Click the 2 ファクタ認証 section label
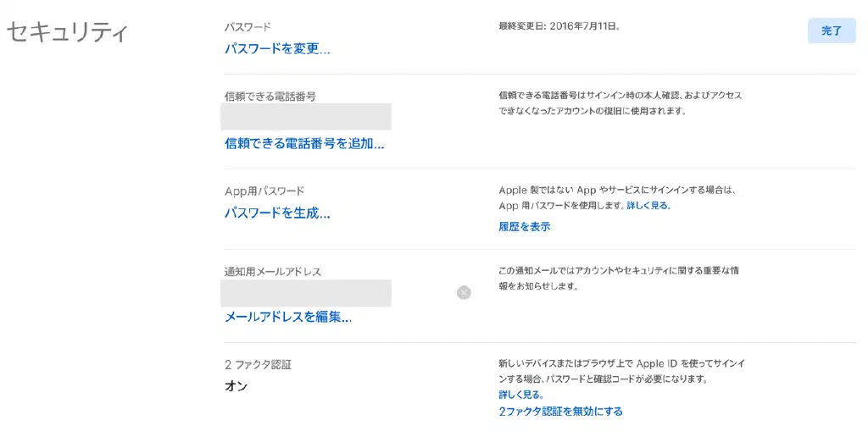The height and width of the screenshot is (448, 868). click(x=264, y=365)
